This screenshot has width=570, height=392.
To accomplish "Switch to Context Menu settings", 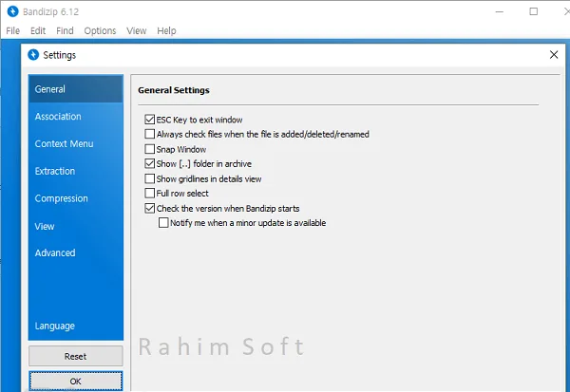I will pos(76,144).
